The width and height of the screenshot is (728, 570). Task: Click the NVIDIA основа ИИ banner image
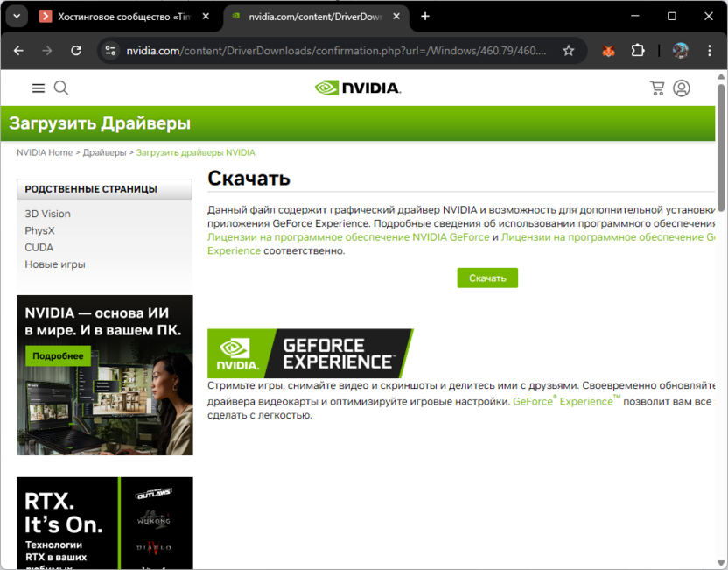coord(105,375)
